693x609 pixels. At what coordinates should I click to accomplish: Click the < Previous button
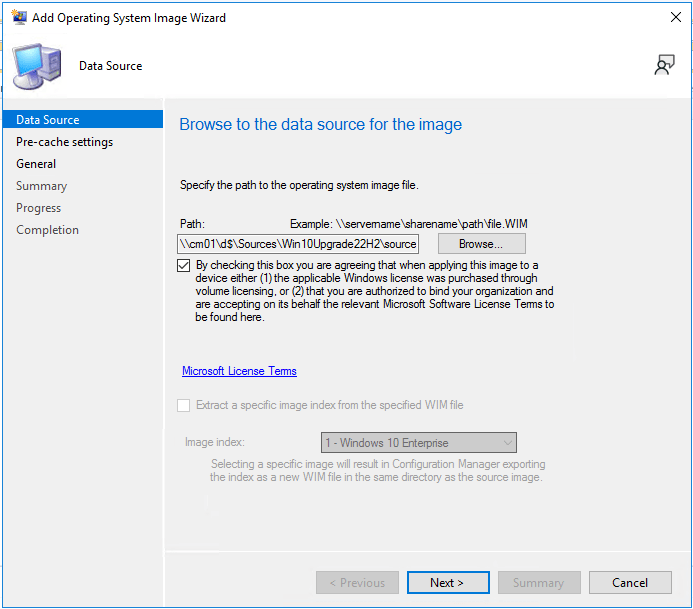[357, 582]
